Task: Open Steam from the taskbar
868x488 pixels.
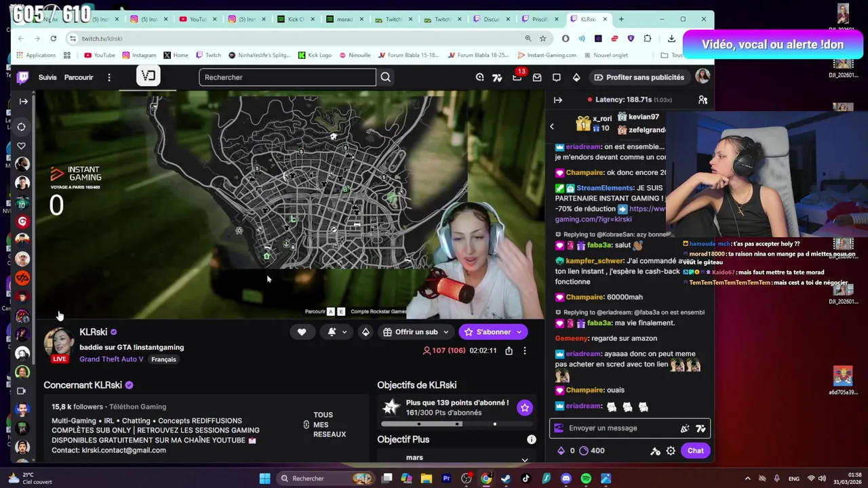Action: tap(506, 479)
